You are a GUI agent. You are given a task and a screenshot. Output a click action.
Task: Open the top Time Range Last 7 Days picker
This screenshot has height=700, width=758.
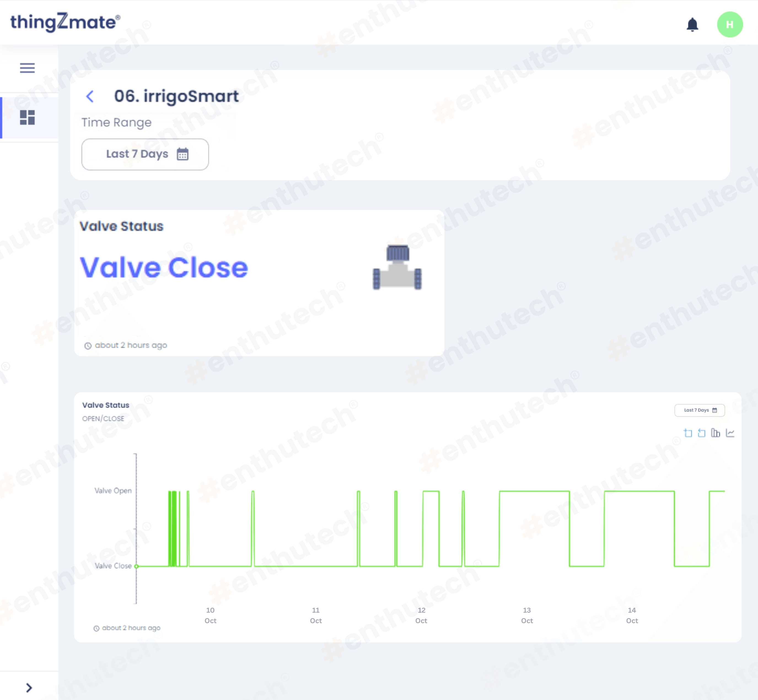click(145, 154)
